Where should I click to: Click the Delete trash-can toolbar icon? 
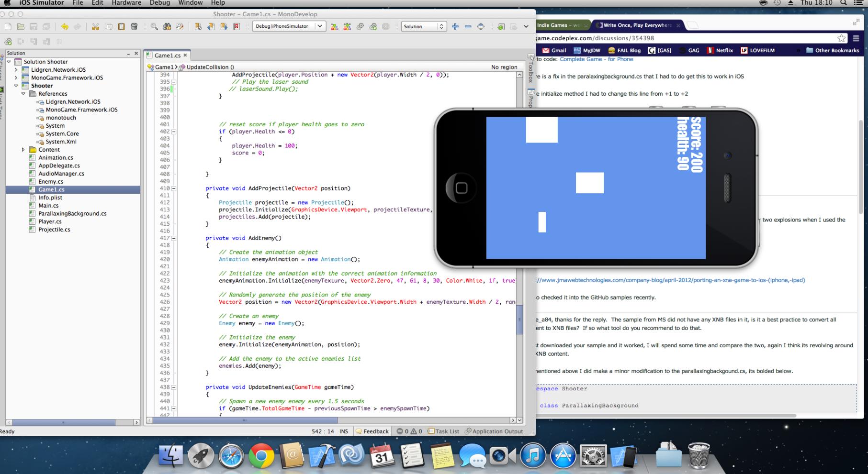(x=135, y=27)
